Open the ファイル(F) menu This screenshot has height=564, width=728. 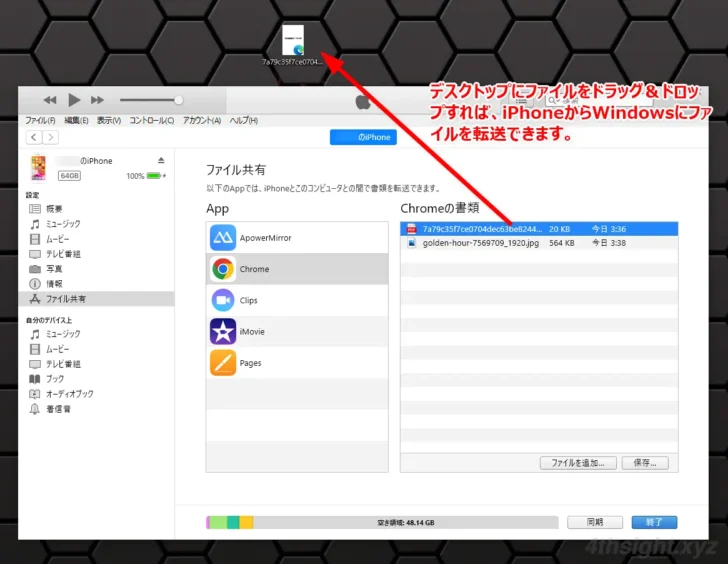[40, 120]
